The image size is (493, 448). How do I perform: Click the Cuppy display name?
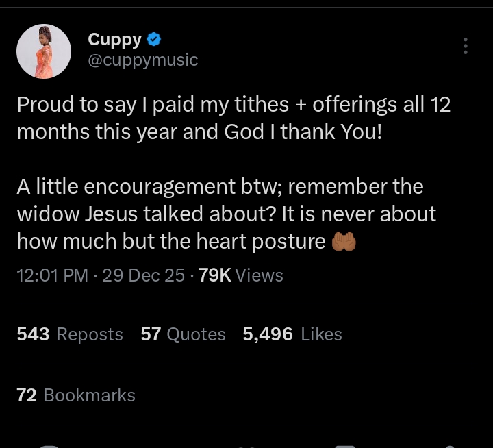coord(114,39)
